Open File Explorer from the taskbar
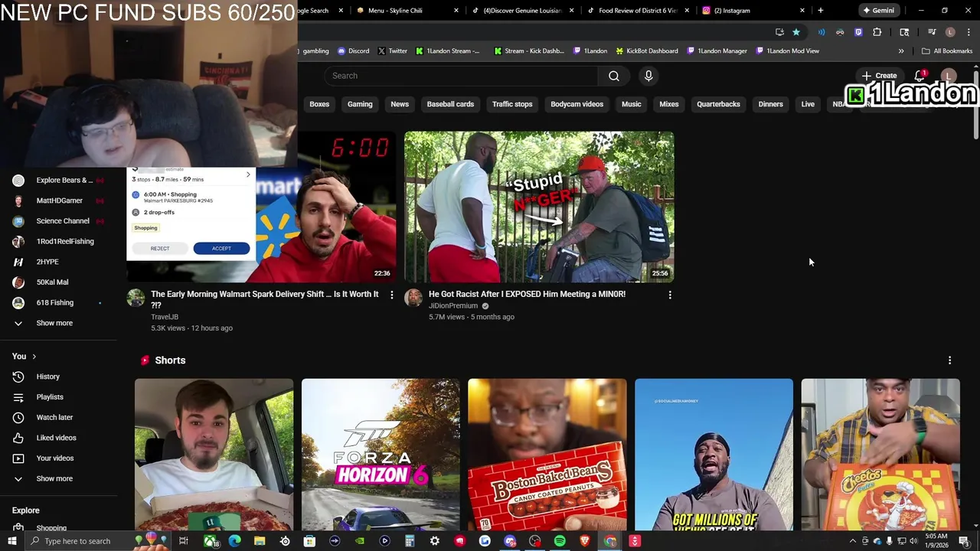The image size is (980, 551). point(260,541)
